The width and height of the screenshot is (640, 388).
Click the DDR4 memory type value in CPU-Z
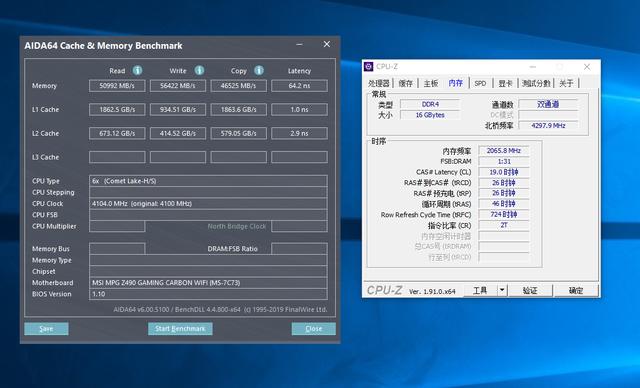pos(430,104)
